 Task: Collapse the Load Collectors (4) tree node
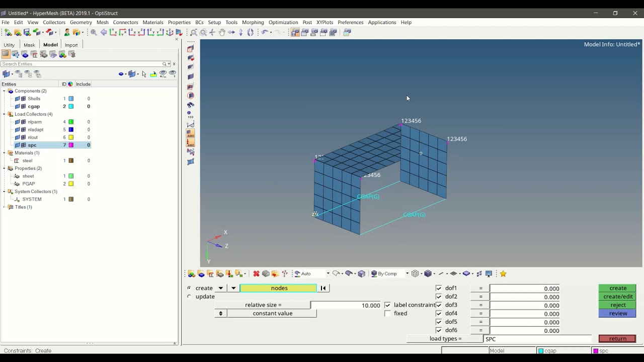click(4, 114)
